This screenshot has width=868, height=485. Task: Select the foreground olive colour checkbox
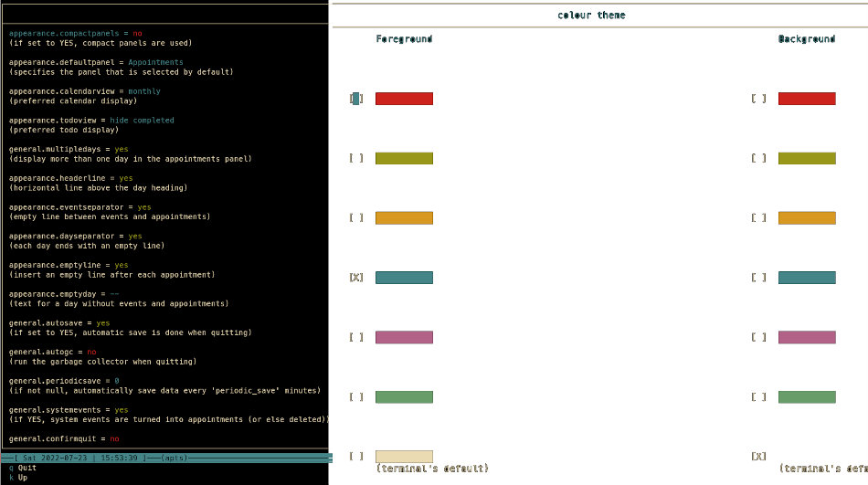tap(356, 158)
